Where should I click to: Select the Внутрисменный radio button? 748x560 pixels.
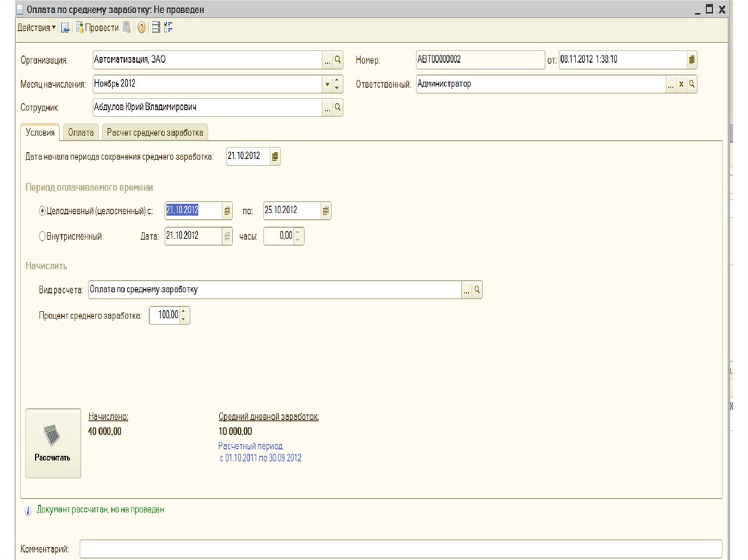coord(42,237)
